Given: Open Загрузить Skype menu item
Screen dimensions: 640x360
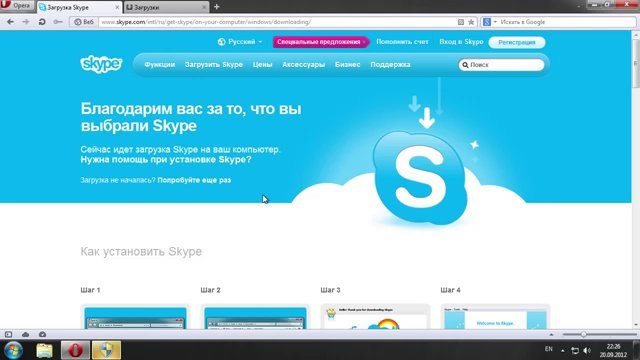Looking at the screenshot, I should (213, 64).
